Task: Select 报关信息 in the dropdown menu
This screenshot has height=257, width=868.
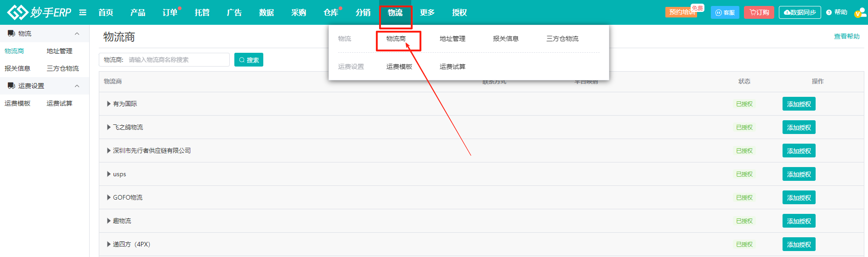Action: click(x=506, y=39)
